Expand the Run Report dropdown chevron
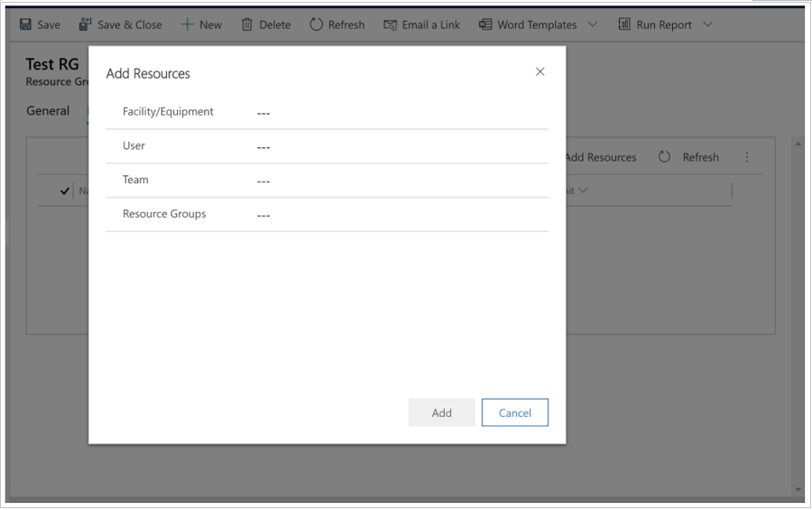 click(x=708, y=24)
